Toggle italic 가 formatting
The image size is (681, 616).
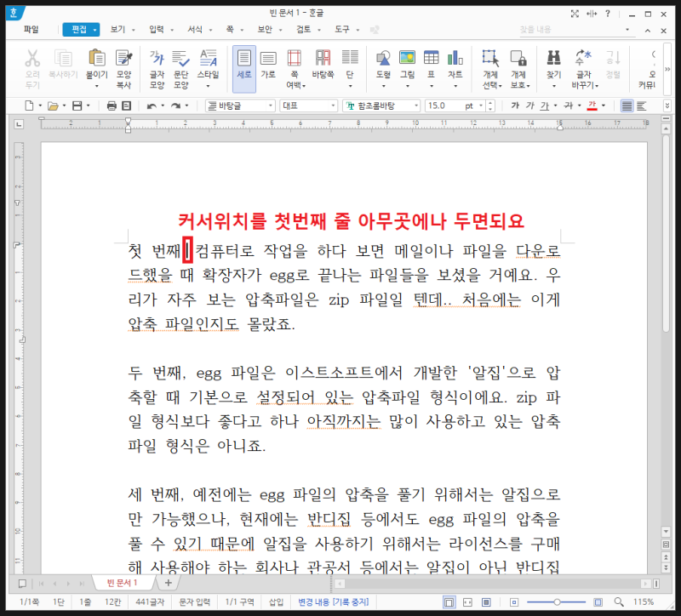point(529,106)
